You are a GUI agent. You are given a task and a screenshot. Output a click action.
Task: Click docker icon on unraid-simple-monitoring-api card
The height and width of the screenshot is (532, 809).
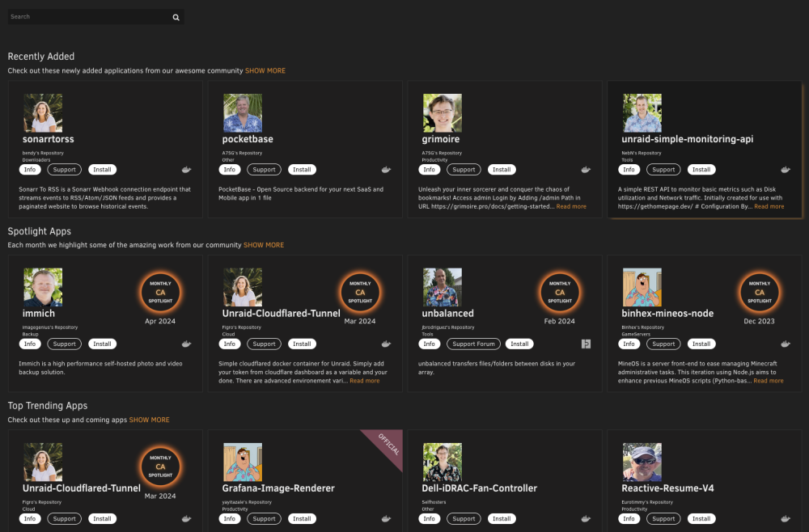pyautogui.click(x=786, y=170)
